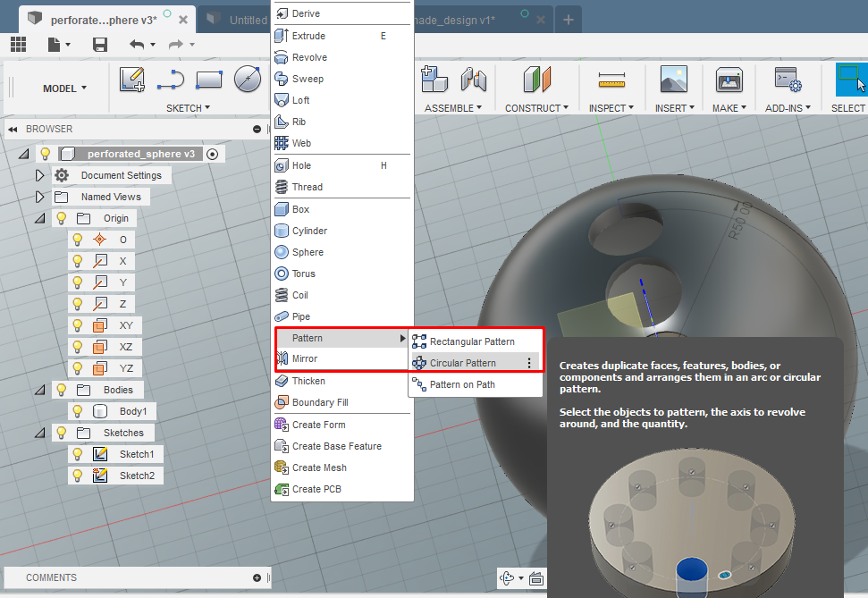Image resolution: width=868 pixels, height=598 pixels.
Task: Select the Line sketch tool icon
Action: click(x=171, y=80)
